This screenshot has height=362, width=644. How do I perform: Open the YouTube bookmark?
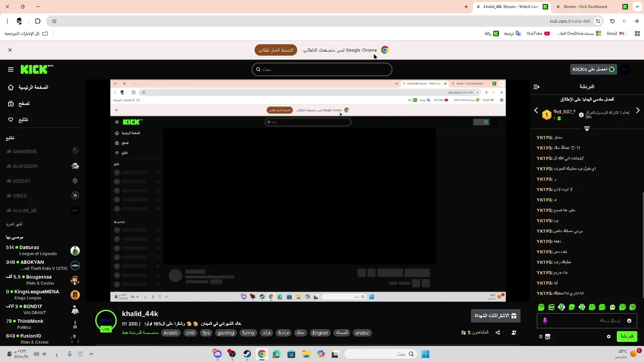coord(538,34)
